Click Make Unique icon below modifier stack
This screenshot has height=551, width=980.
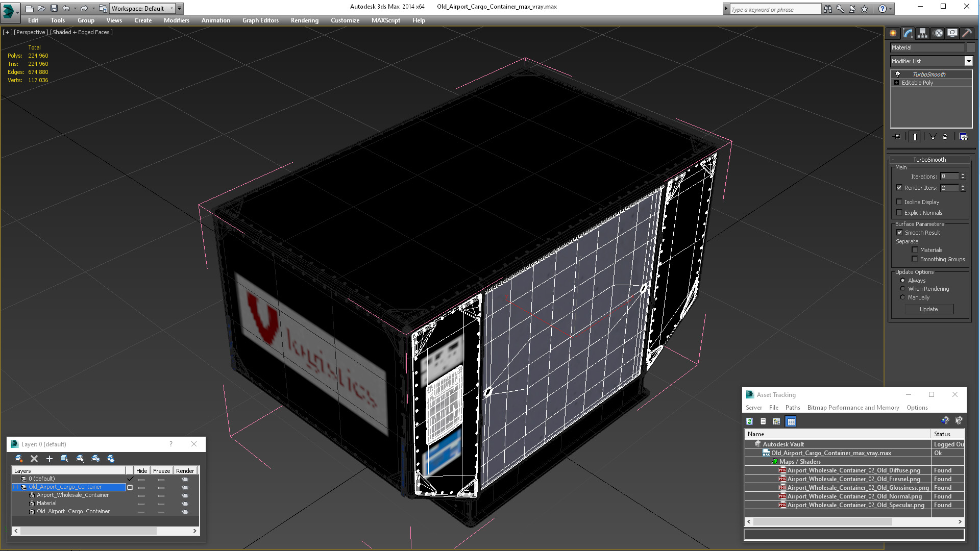933,137
